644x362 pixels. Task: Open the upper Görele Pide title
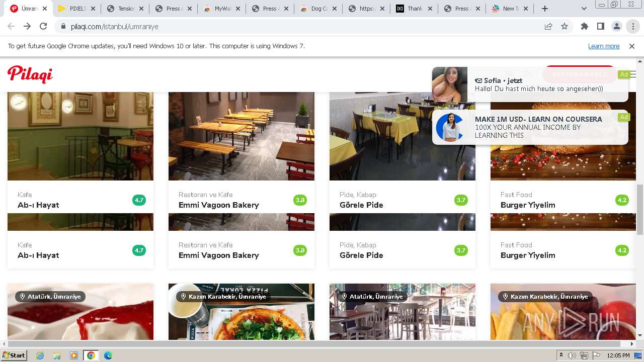(x=361, y=205)
